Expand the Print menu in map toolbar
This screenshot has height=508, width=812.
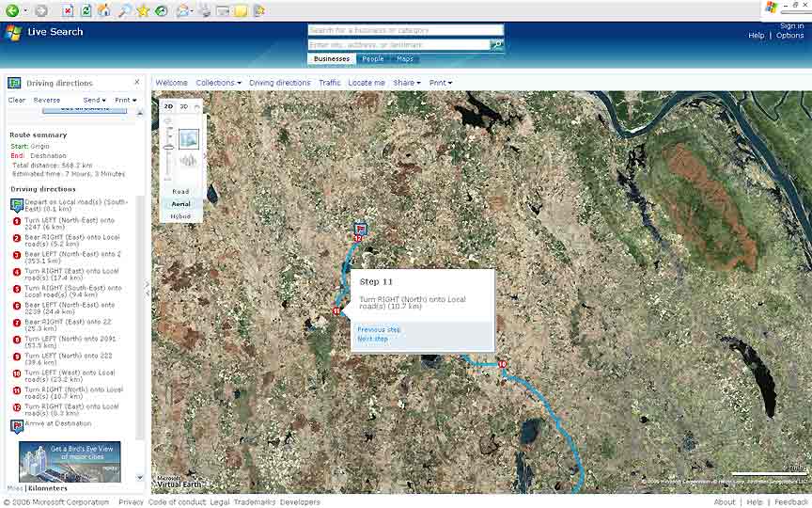tap(440, 83)
